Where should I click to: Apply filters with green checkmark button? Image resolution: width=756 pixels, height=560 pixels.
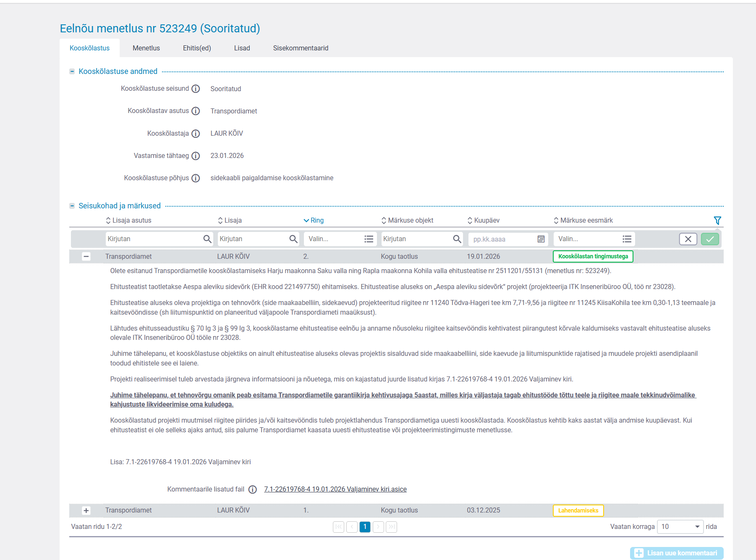(x=709, y=239)
